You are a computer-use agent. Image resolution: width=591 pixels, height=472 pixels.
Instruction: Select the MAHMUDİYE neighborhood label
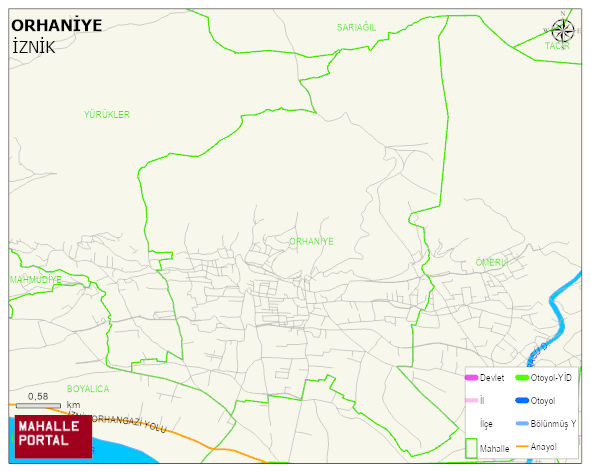pyautogui.click(x=35, y=280)
